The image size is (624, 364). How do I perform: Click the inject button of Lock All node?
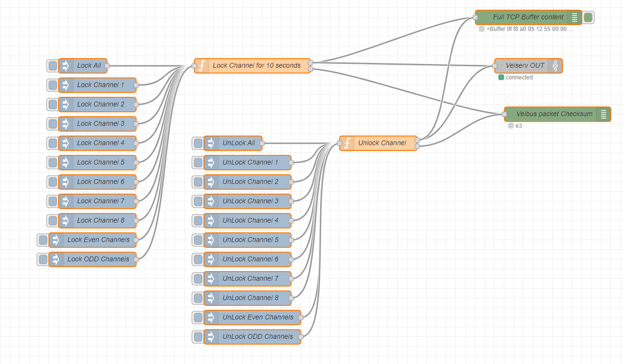pos(53,66)
